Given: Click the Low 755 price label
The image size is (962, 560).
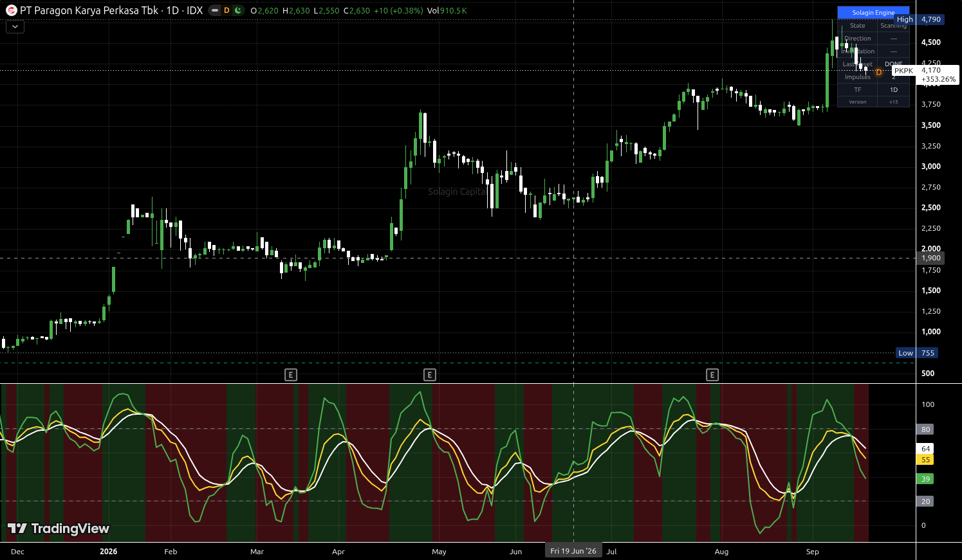Looking at the screenshot, I should tap(917, 353).
